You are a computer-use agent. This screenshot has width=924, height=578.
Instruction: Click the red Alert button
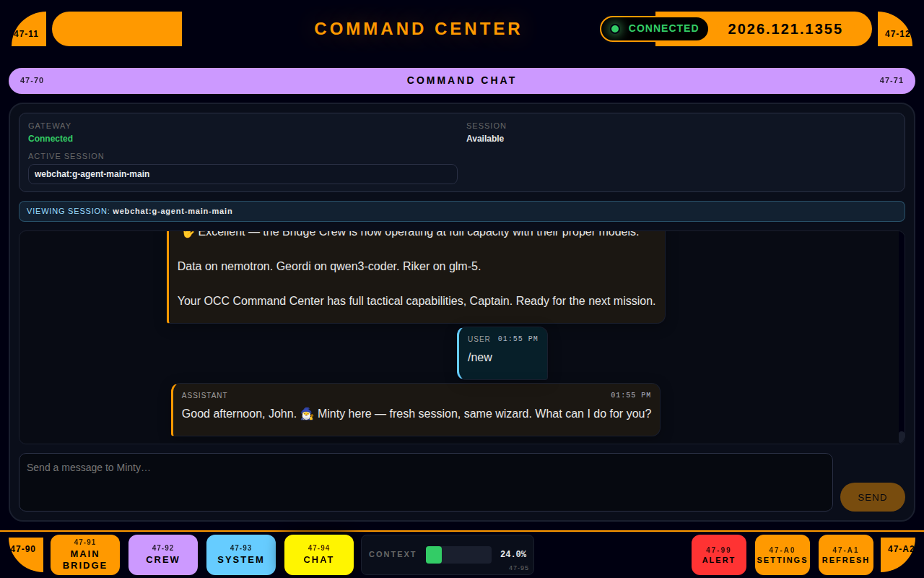[719, 555]
